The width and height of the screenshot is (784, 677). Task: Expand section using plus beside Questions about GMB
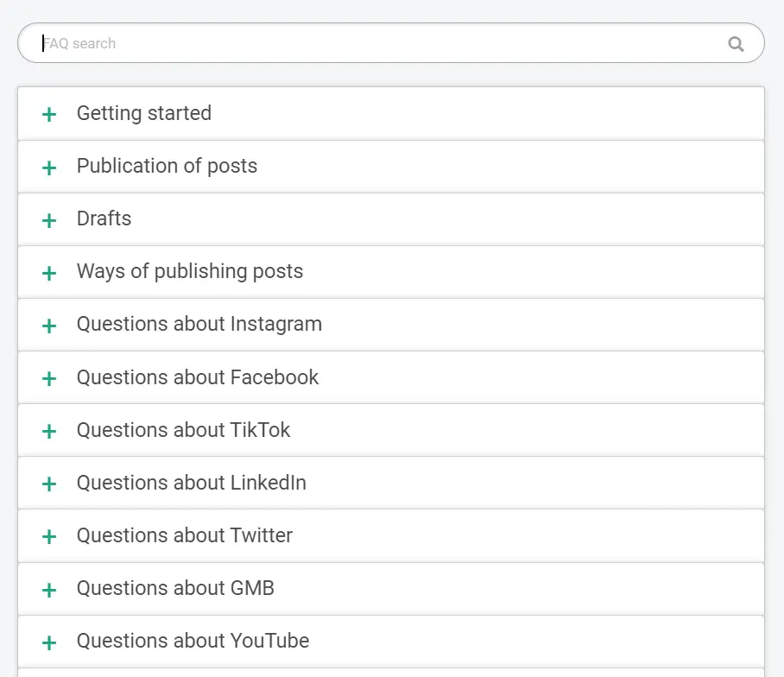click(x=49, y=590)
